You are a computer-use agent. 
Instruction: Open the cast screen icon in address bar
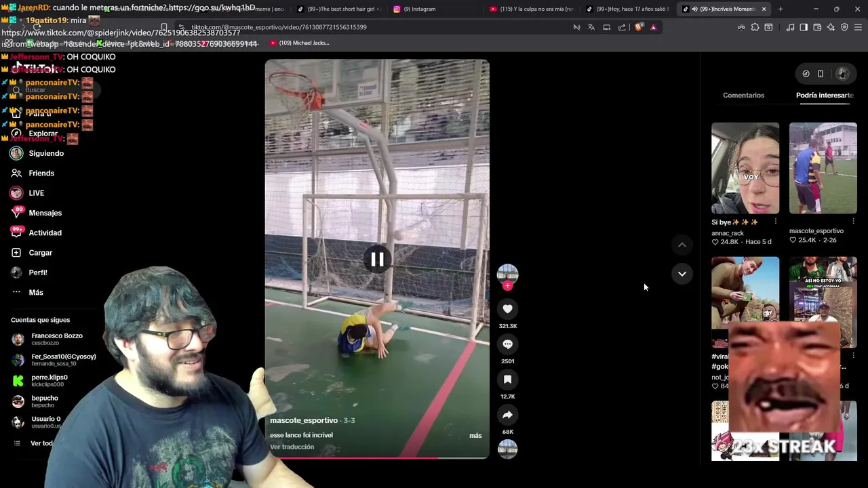(607, 27)
